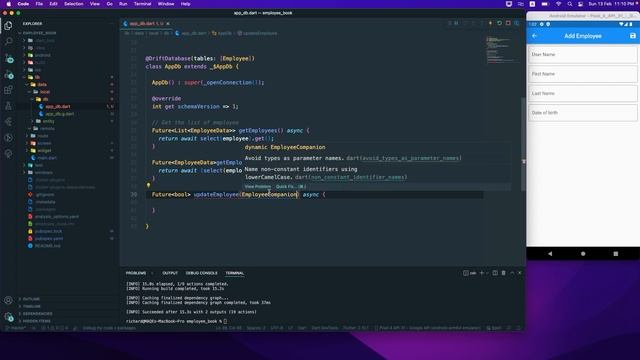Open the Testing flask icon in activity bar
Screen dimensions: 640x360
tap(8, 106)
